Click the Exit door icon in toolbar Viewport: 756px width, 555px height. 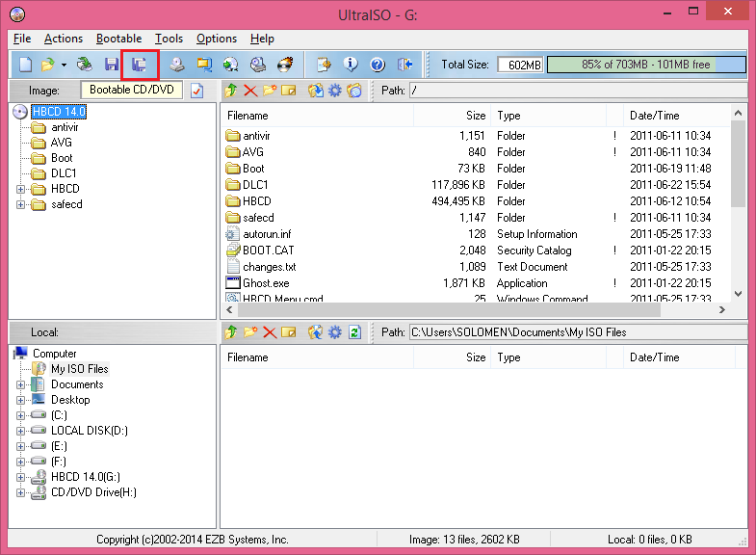pos(404,65)
